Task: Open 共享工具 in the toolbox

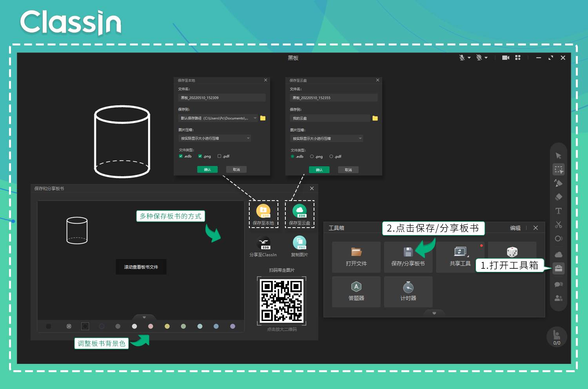Action: point(460,257)
